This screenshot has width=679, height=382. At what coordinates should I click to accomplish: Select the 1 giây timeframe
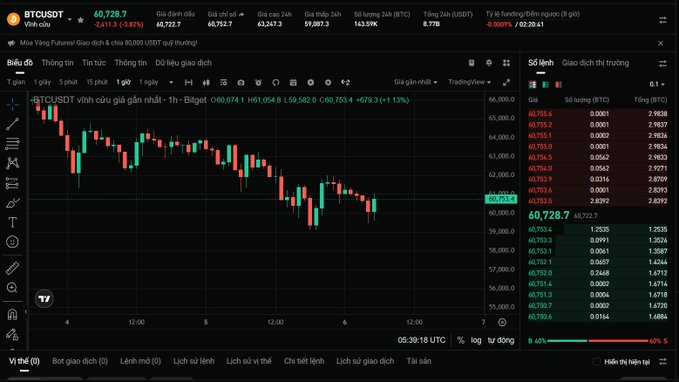[42, 82]
